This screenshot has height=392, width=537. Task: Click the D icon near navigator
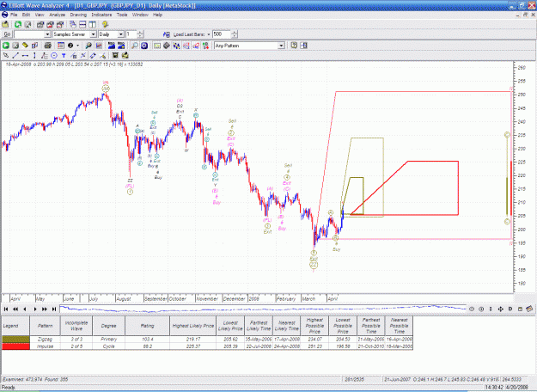(510, 309)
